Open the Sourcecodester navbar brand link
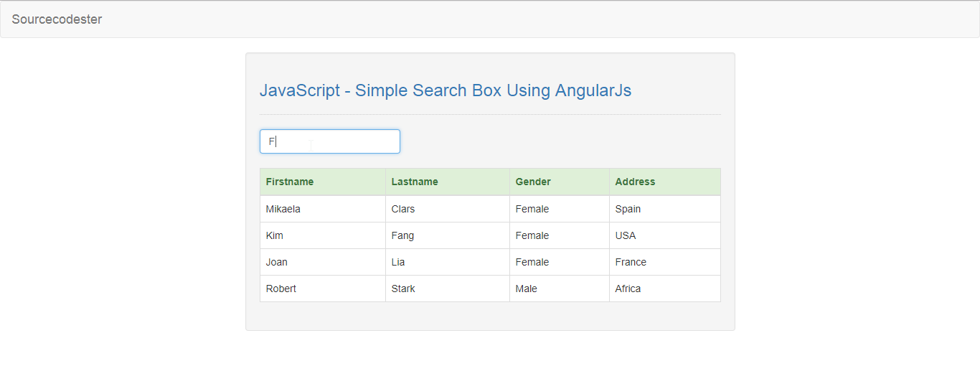Viewport: 980px width, 389px height. [x=57, y=19]
